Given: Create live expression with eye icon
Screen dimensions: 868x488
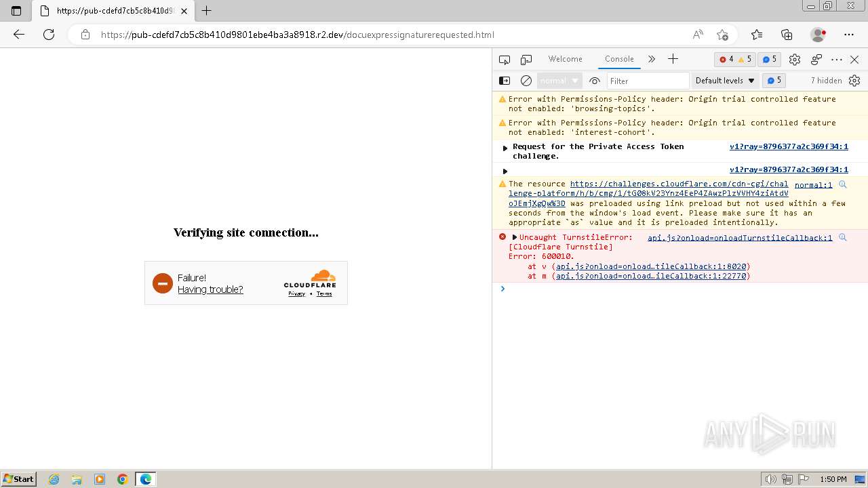Looking at the screenshot, I should [x=595, y=81].
